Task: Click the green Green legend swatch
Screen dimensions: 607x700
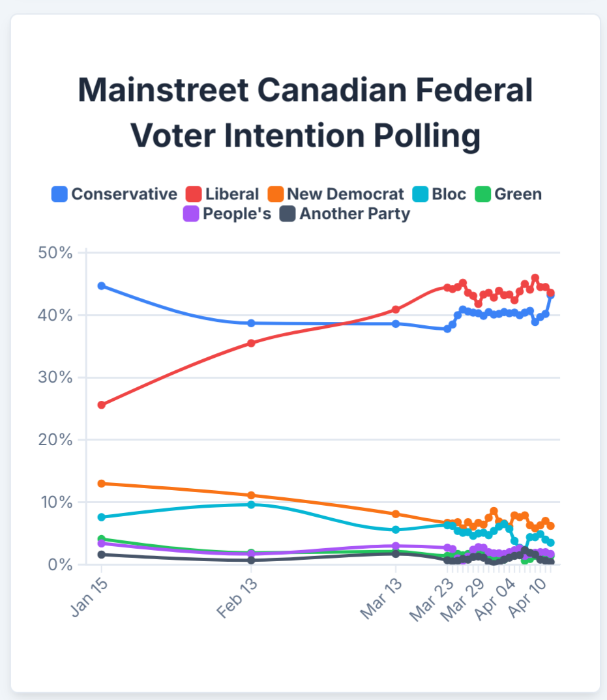Action: click(483, 194)
